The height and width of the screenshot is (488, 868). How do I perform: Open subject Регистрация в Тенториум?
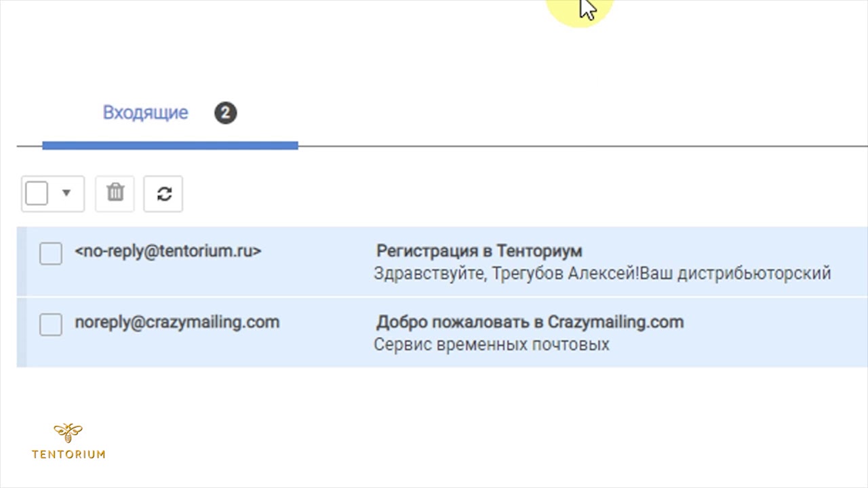pyautogui.click(x=479, y=251)
